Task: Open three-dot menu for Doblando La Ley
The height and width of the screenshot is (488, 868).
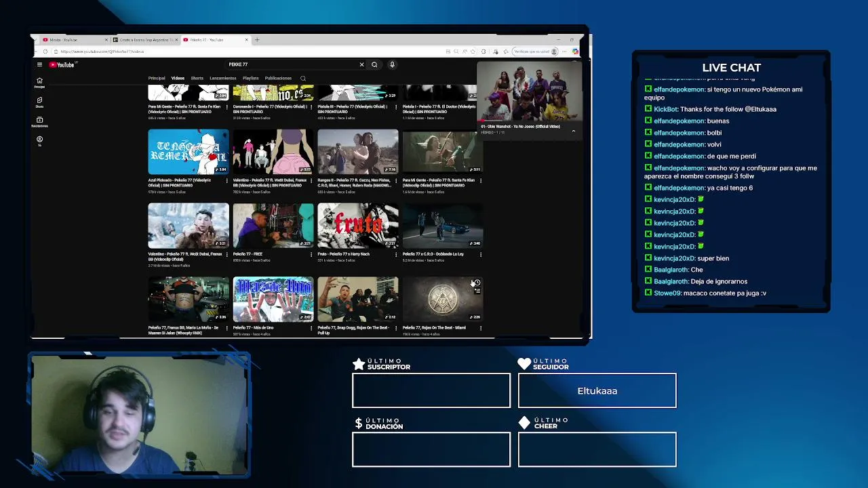Action: tap(481, 254)
